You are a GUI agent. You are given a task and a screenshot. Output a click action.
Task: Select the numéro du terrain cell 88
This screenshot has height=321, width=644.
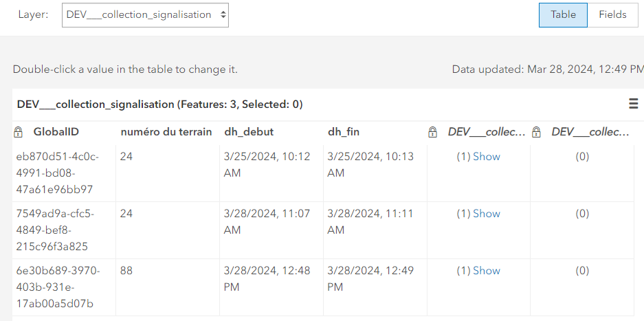click(x=168, y=287)
